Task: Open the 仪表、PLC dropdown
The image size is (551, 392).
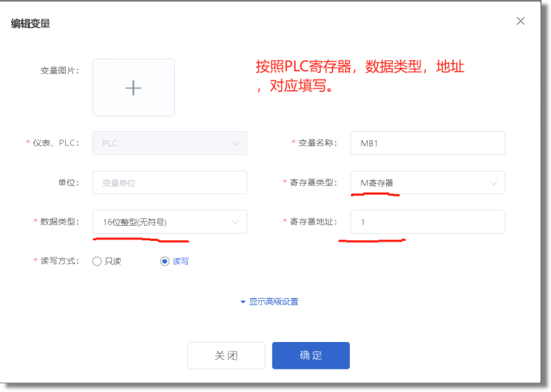Action: tap(170, 143)
